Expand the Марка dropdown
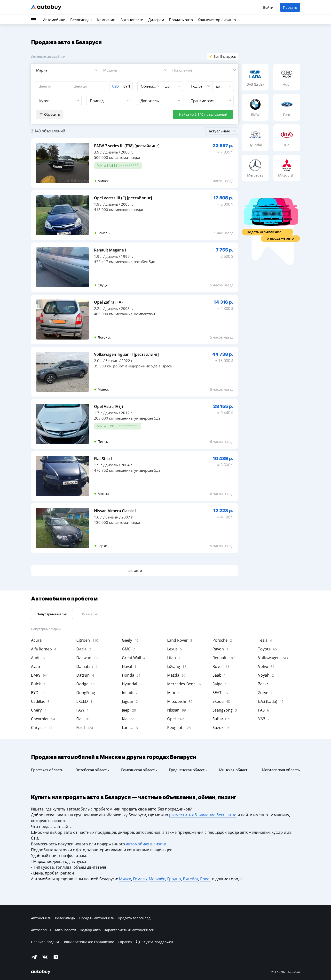This screenshot has width=331, height=980. tap(65, 70)
